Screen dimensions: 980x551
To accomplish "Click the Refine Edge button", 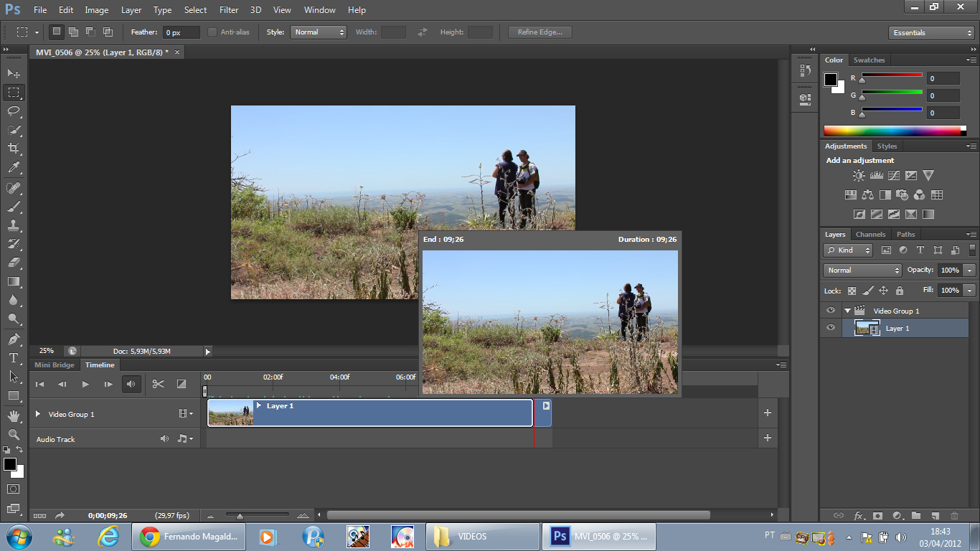I will coord(539,32).
